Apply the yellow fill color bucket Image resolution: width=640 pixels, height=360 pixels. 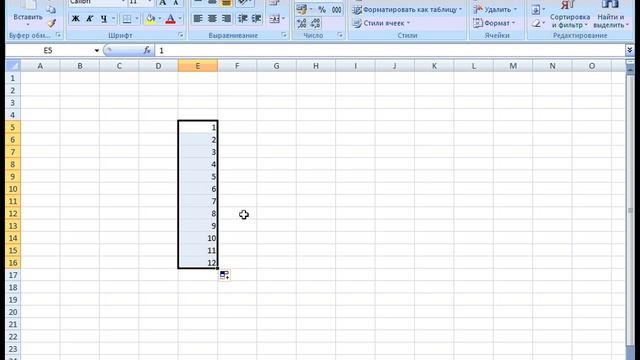pyautogui.click(x=150, y=19)
